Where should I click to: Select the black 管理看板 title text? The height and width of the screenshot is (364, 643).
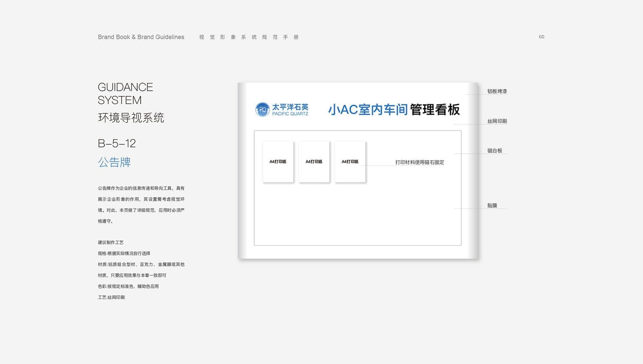[435, 110]
